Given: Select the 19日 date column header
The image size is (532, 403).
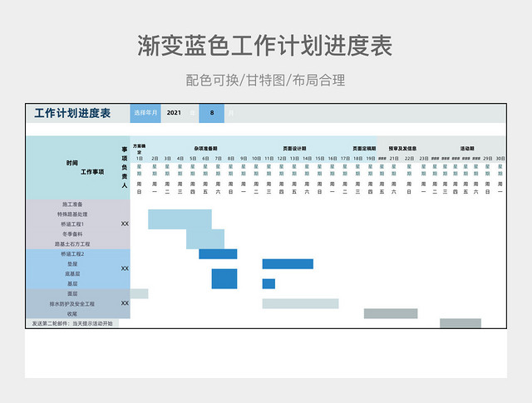Looking at the screenshot, I should [371, 159].
